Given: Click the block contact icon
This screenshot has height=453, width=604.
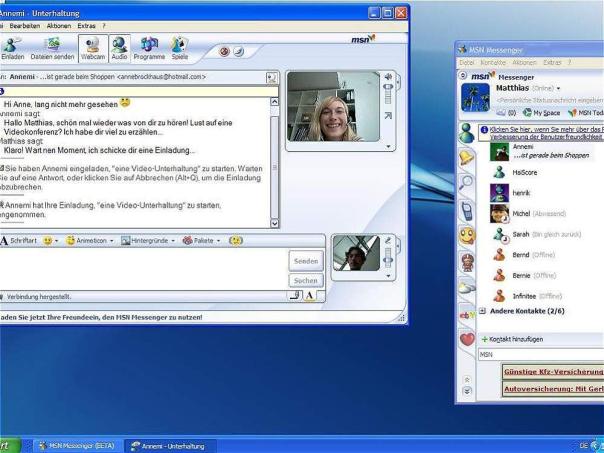Looking at the screenshot, I should click(x=224, y=51).
